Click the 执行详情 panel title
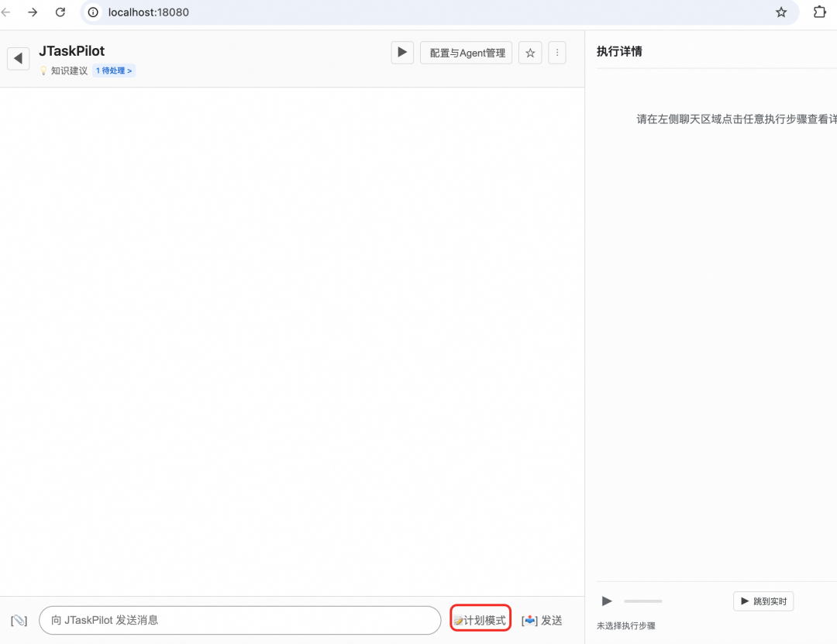 point(619,51)
